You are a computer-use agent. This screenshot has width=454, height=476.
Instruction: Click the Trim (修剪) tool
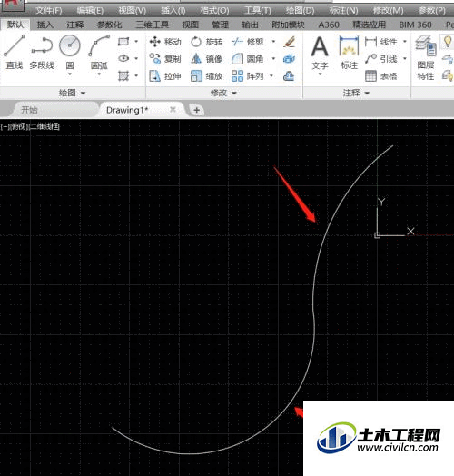[x=248, y=42]
